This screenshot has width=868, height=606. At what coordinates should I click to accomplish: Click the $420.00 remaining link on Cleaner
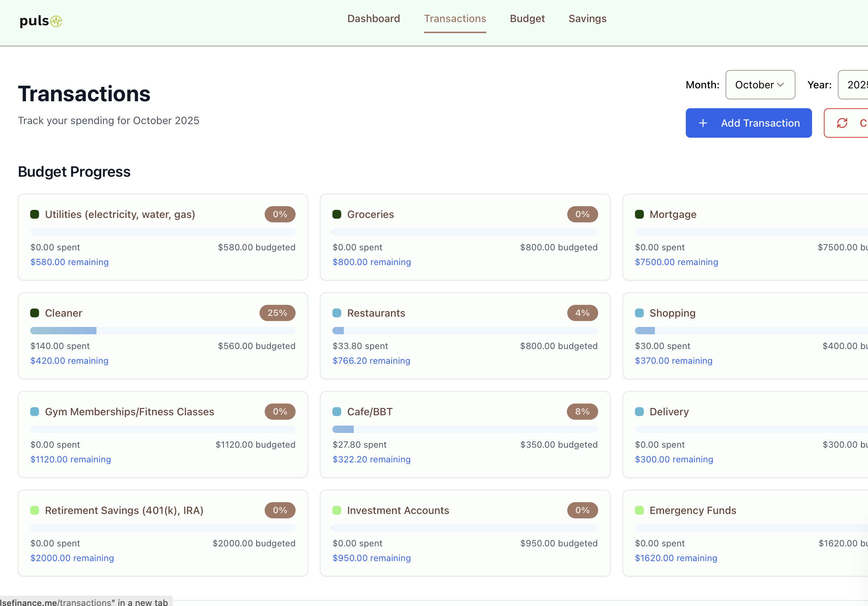pos(69,361)
